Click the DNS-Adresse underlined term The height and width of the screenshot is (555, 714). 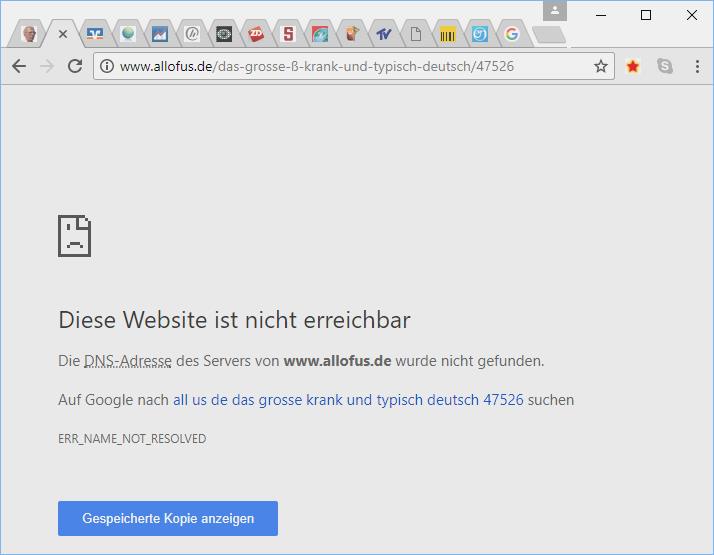[x=128, y=361]
